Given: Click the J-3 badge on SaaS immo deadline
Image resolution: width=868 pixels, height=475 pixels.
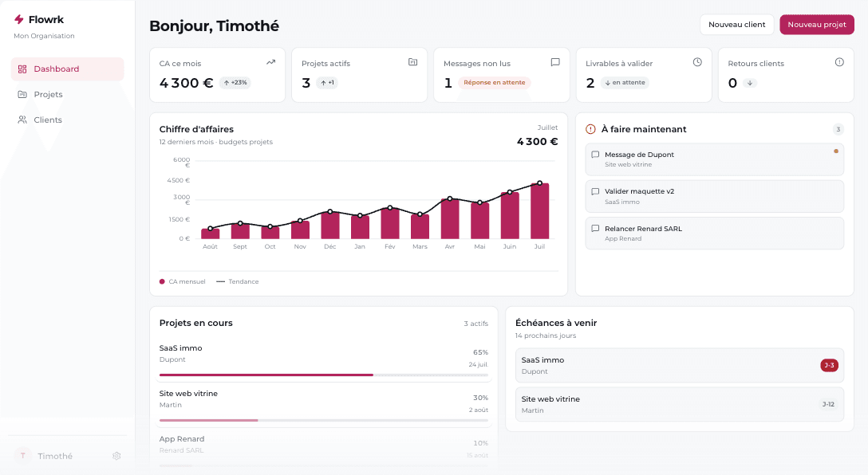Looking at the screenshot, I should point(829,366).
